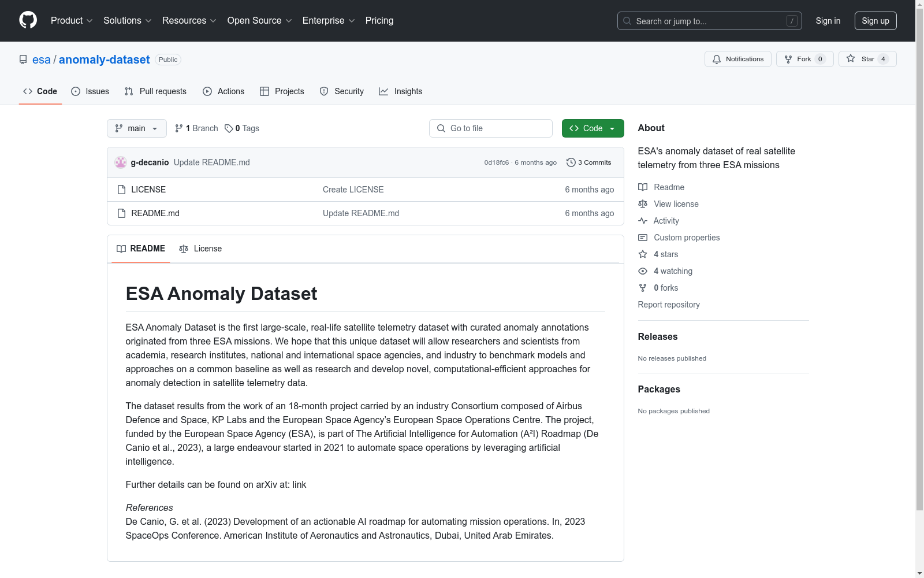The width and height of the screenshot is (924, 578).
Task: Expand the Product menu
Action: point(72,20)
